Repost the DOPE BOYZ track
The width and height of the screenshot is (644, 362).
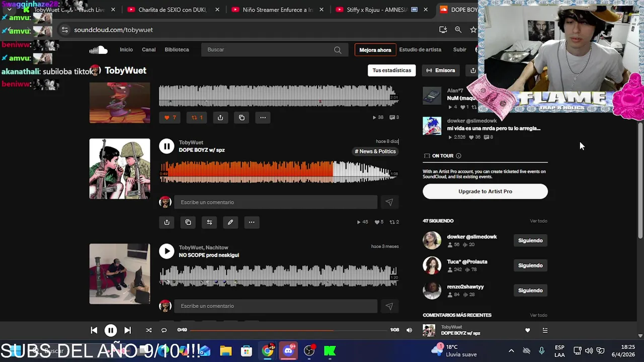(209, 222)
